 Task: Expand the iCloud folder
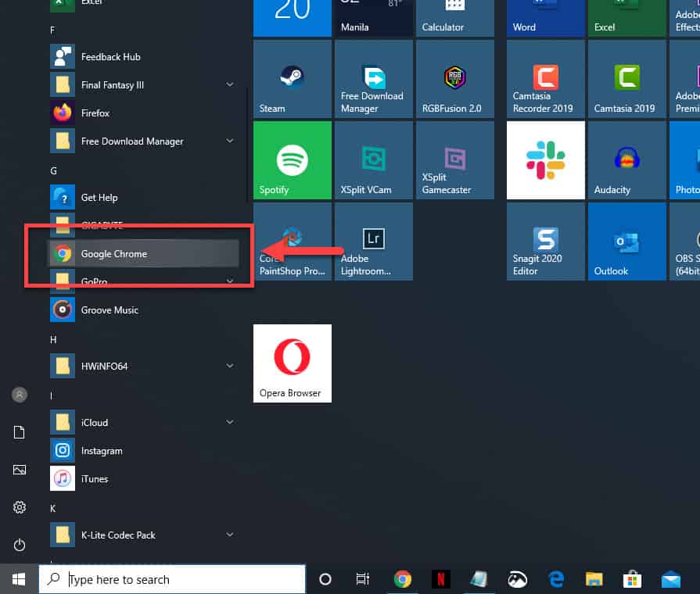point(229,422)
